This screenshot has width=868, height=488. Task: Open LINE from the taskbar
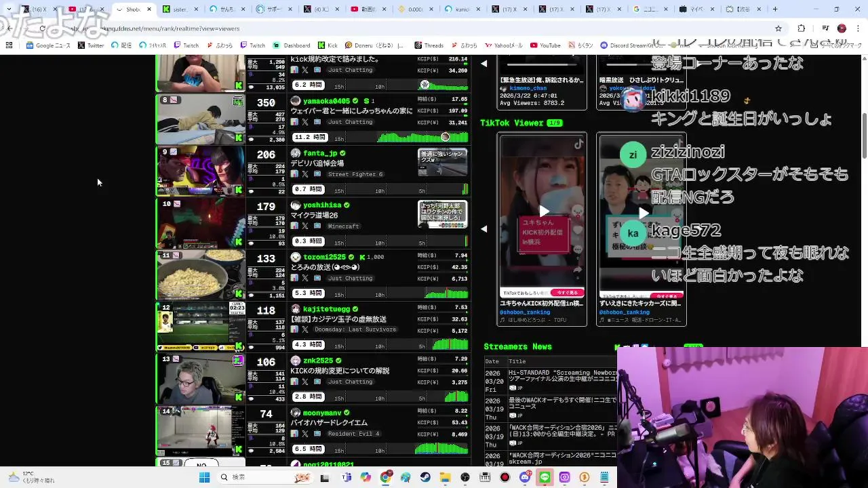545,477
